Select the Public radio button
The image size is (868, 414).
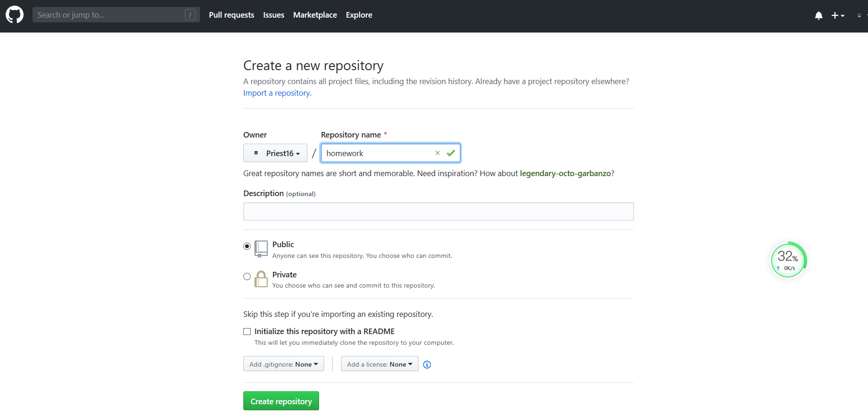pos(247,246)
